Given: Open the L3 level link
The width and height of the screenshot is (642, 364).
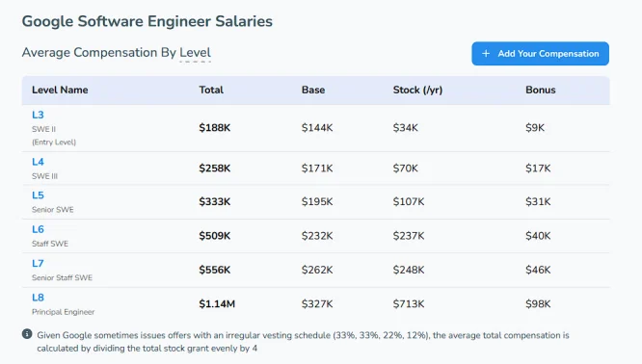Looking at the screenshot, I should point(38,115).
